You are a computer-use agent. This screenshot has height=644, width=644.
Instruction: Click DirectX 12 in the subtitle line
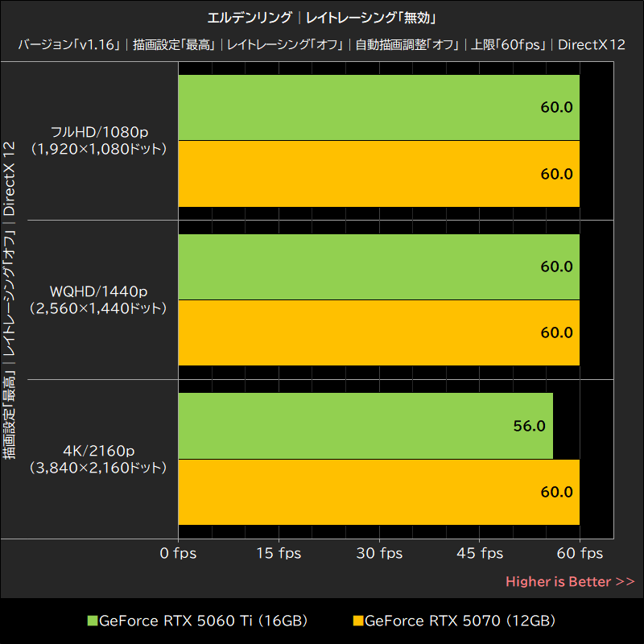[592, 44]
